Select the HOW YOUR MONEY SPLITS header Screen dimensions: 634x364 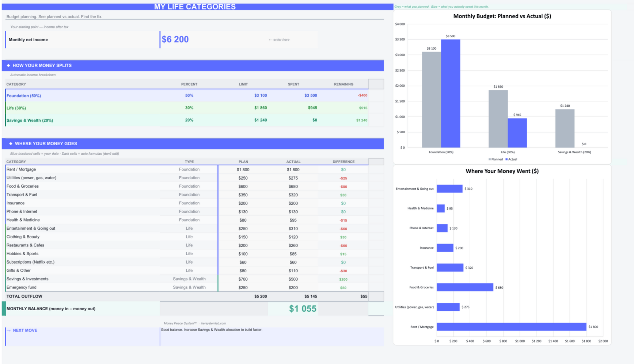193,65
